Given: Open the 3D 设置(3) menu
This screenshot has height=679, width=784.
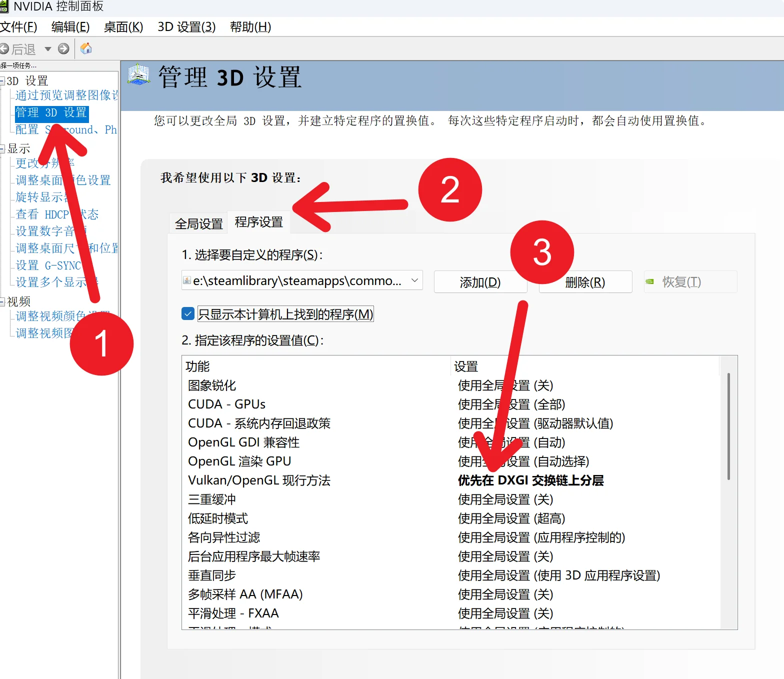Looking at the screenshot, I should tap(187, 27).
